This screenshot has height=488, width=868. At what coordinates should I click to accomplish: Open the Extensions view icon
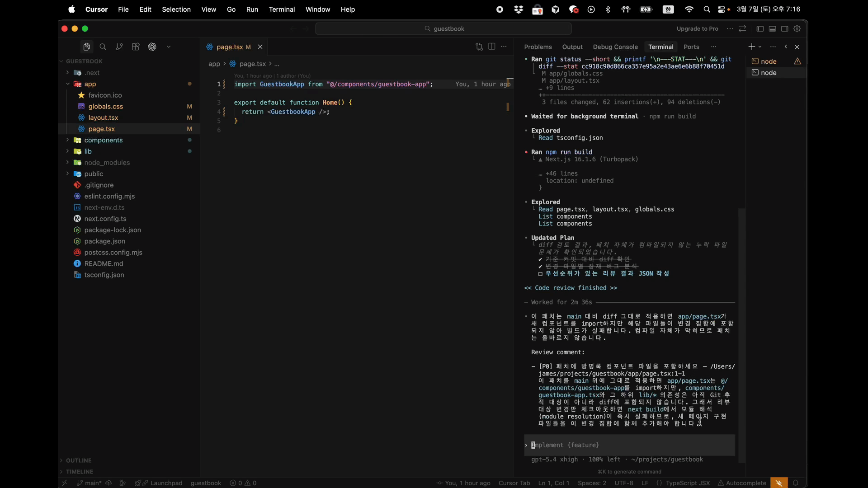(x=136, y=47)
